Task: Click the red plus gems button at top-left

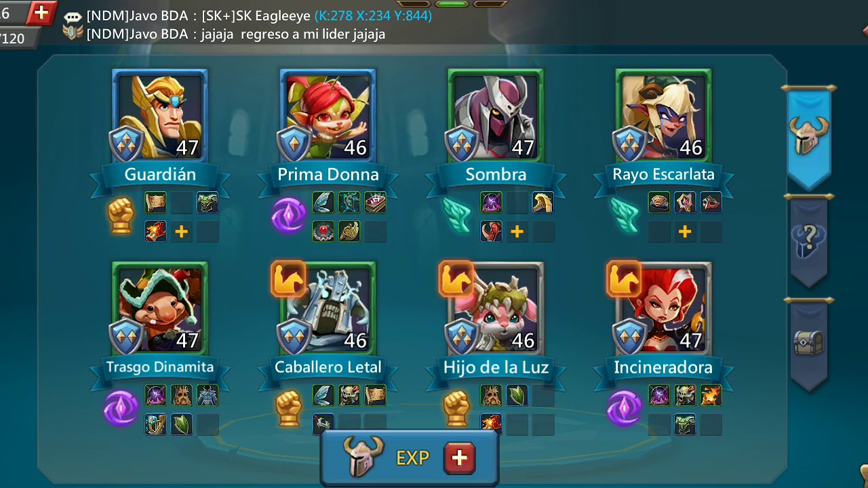Action: 41,13
